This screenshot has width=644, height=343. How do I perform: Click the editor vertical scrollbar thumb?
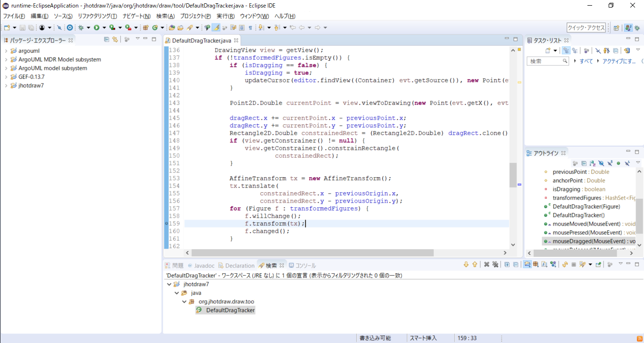[x=513, y=175]
